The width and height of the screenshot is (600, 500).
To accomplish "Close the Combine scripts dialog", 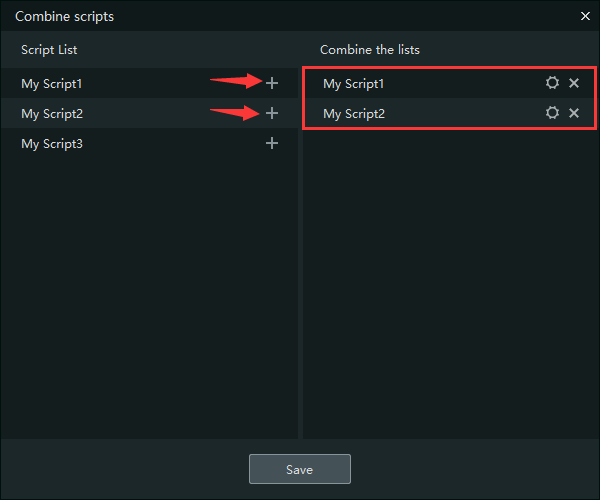I will pyautogui.click(x=585, y=16).
